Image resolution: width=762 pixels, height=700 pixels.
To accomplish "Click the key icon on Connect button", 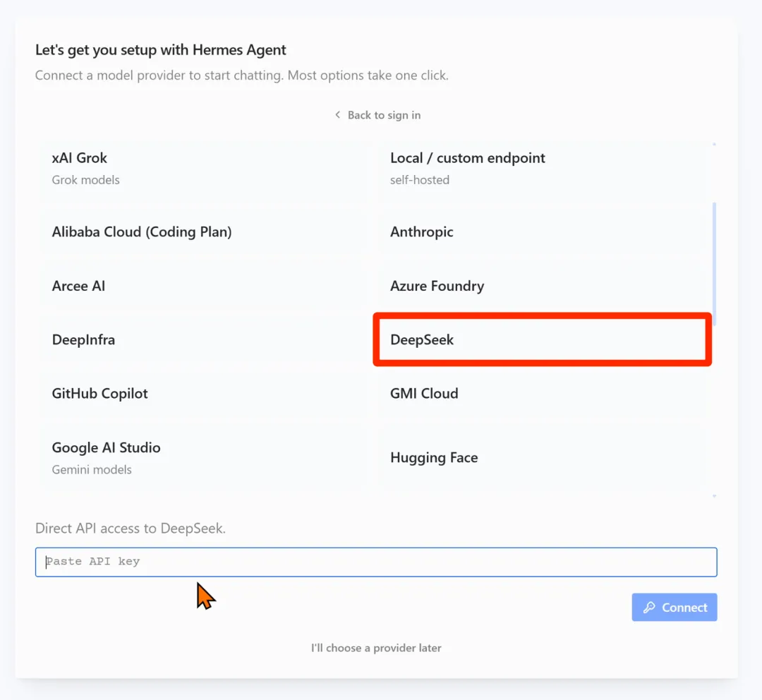I will (649, 607).
